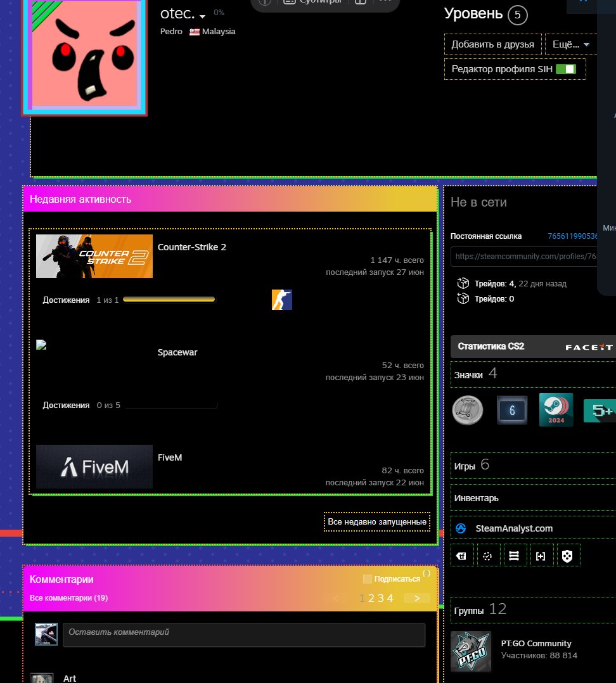616x683 pixels.
Task: Go to comments page 3
Action: pyautogui.click(x=381, y=598)
